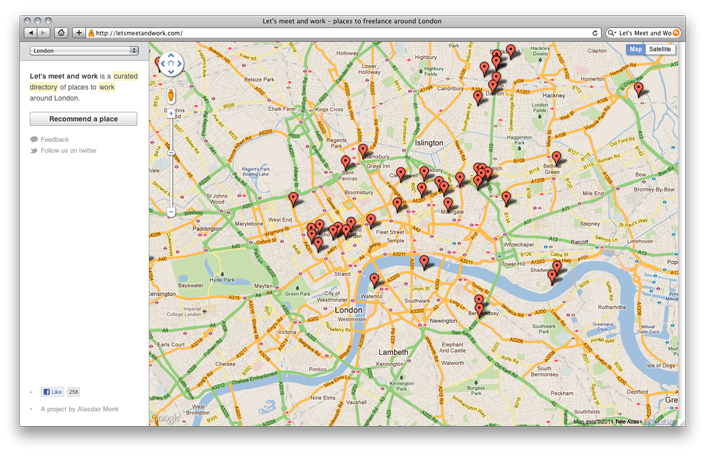Viewport: 705px width, 456px height.
Task: Click the pin west of Bloomsbury near Marylebone
Action: pos(293,200)
